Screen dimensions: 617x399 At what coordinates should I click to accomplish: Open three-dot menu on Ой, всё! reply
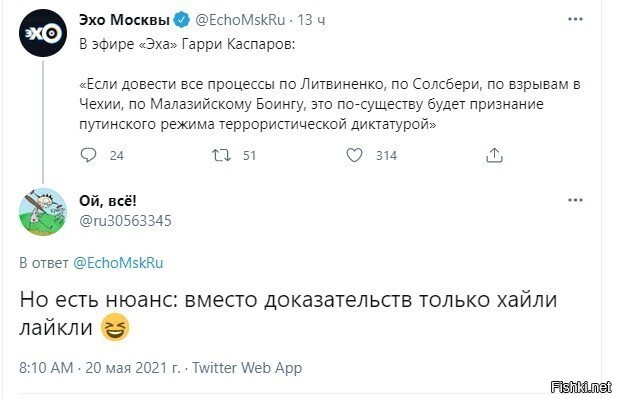click(575, 200)
